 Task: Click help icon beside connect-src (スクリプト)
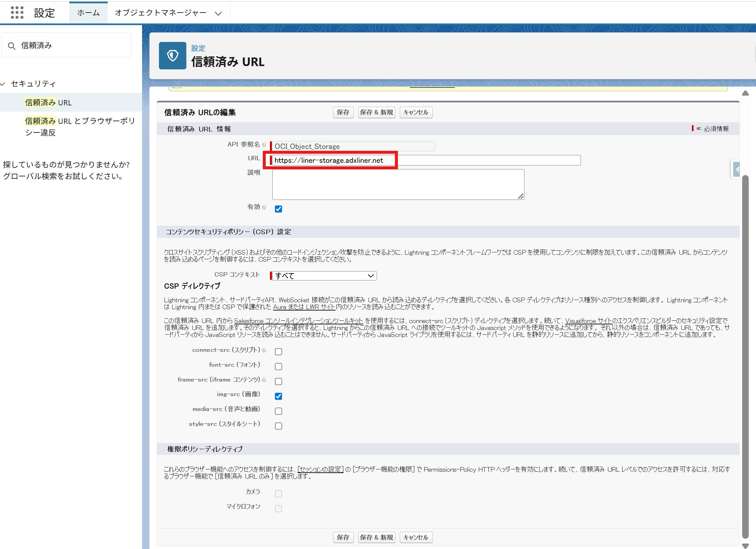pyautogui.click(x=264, y=350)
